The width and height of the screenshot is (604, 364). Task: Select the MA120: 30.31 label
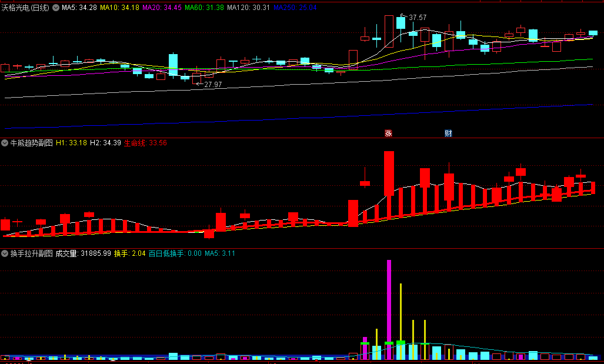[248, 7]
